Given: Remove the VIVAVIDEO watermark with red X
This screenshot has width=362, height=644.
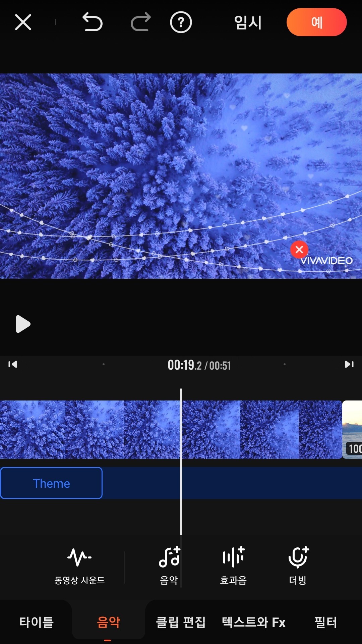Looking at the screenshot, I should (x=299, y=250).
